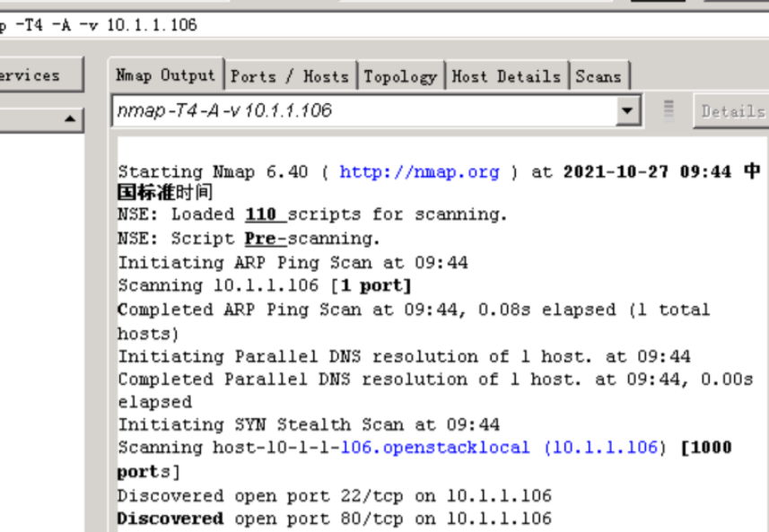Image resolution: width=769 pixels, height=532 pixels.
Task: Click the 'NSE: Script Pre-scanning' line
Action: pos(249,239)
